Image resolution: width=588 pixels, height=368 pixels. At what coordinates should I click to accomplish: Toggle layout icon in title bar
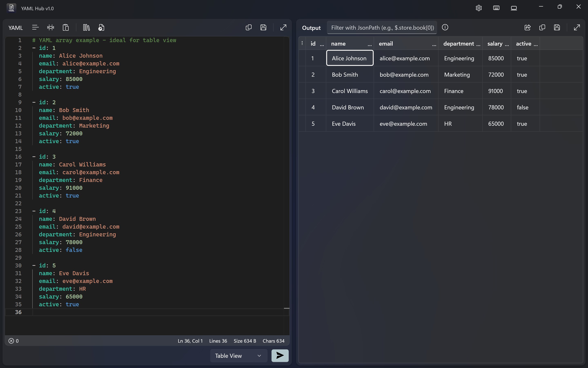coord(514,8)
